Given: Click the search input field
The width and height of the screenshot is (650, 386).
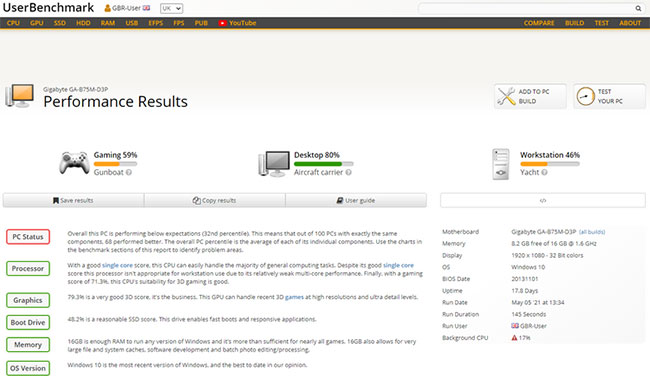Looking at the screenshot, I should click(x=526, y=8).
